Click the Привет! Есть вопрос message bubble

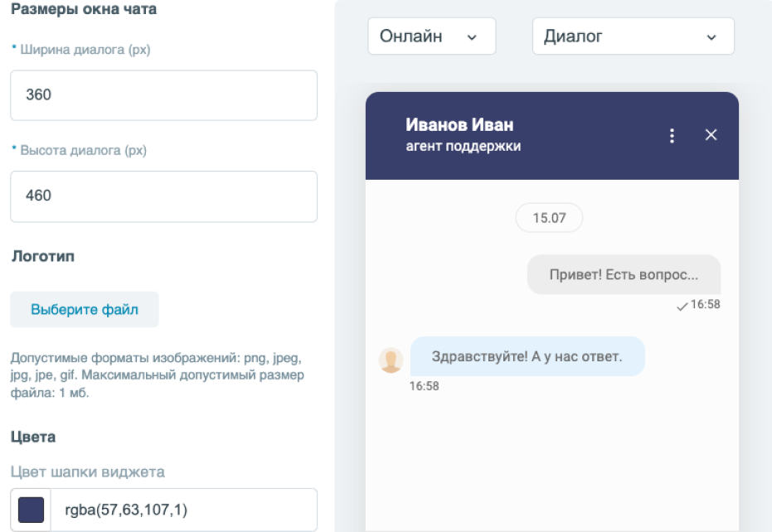coord(624,275)
